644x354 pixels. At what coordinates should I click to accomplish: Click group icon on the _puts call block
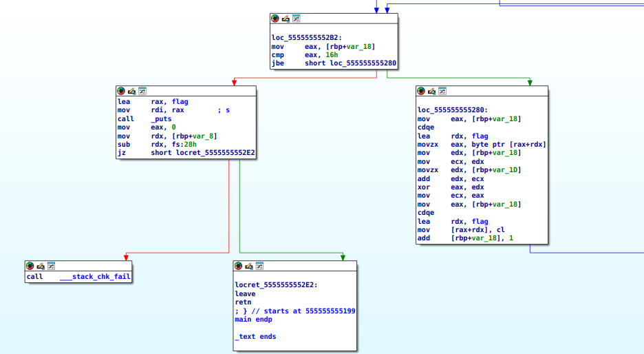pos(142,91)
